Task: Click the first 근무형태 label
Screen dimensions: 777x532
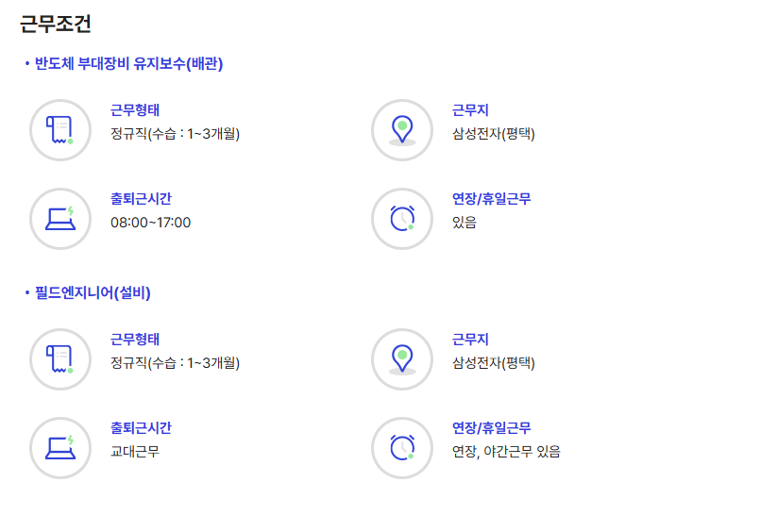Action: (135, 109)
